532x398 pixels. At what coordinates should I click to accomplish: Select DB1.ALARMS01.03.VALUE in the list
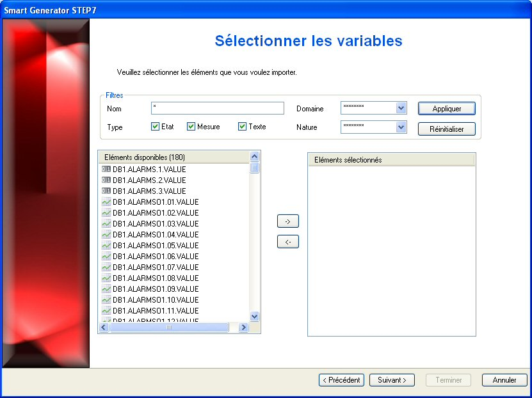(156, 224)
